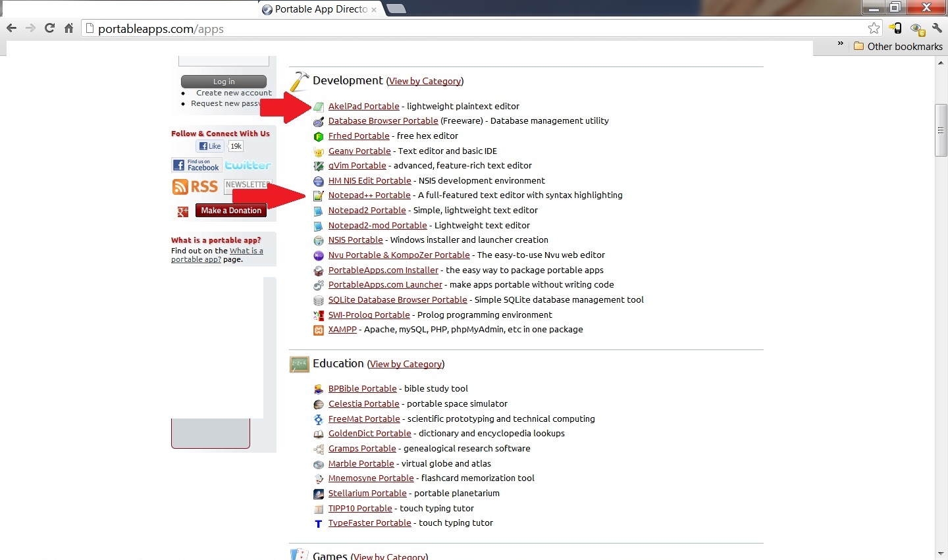
Task: Click the scrollbar down arrow
Action: (941, 554)
